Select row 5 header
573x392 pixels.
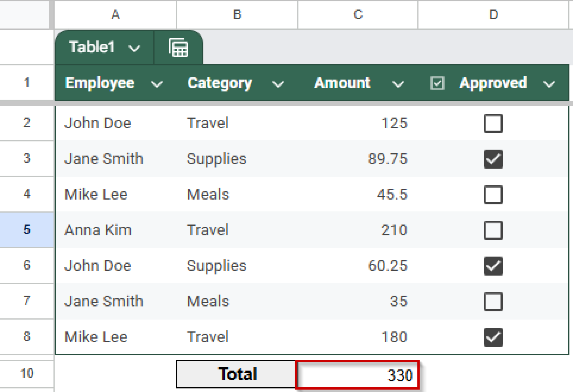click(27, 230)
